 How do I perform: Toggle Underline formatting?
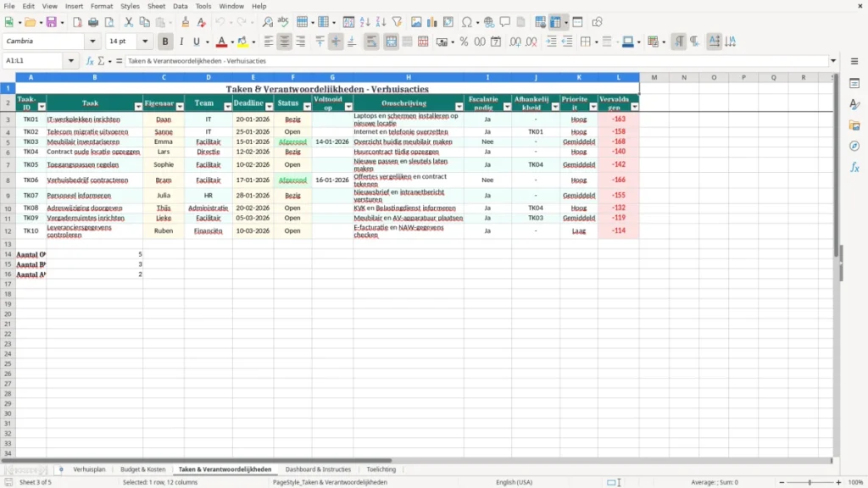click(x=196, y=42)
